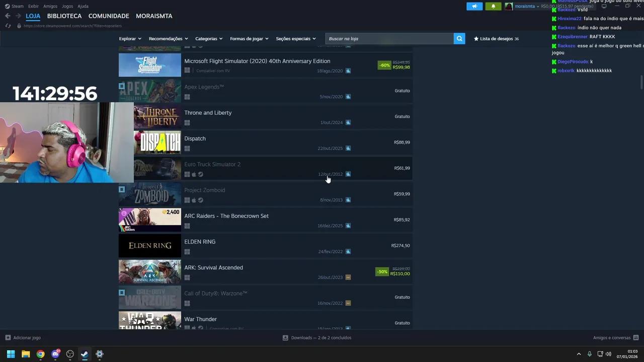Screen dimensions: 644x362
Task: Open the Throne and Liberty store listing
Action: click(x=265, y=117)
